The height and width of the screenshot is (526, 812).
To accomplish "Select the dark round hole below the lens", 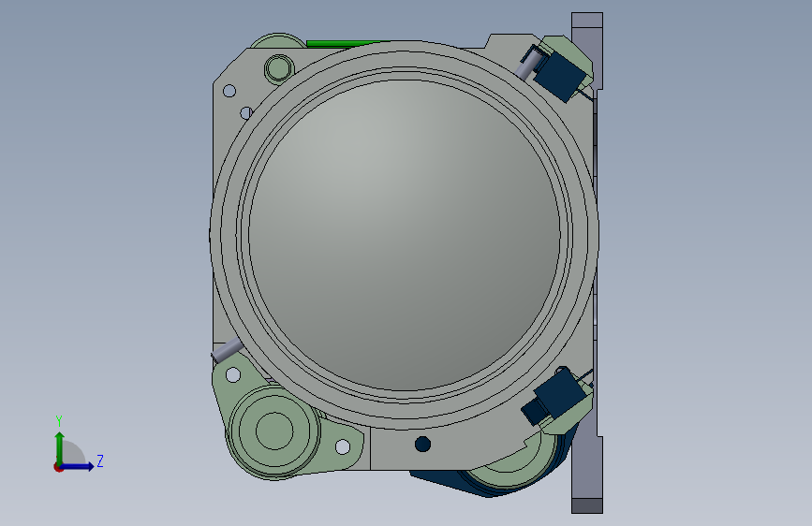I will 422,445.
